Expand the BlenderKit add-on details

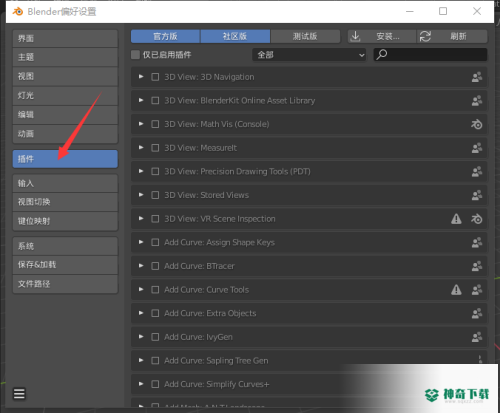coord(141,100)
